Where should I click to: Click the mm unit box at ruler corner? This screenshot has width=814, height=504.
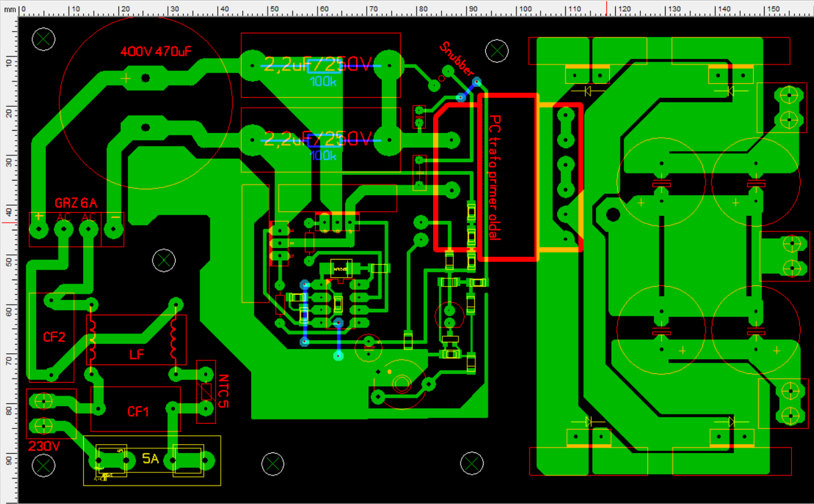coord(9,10)
